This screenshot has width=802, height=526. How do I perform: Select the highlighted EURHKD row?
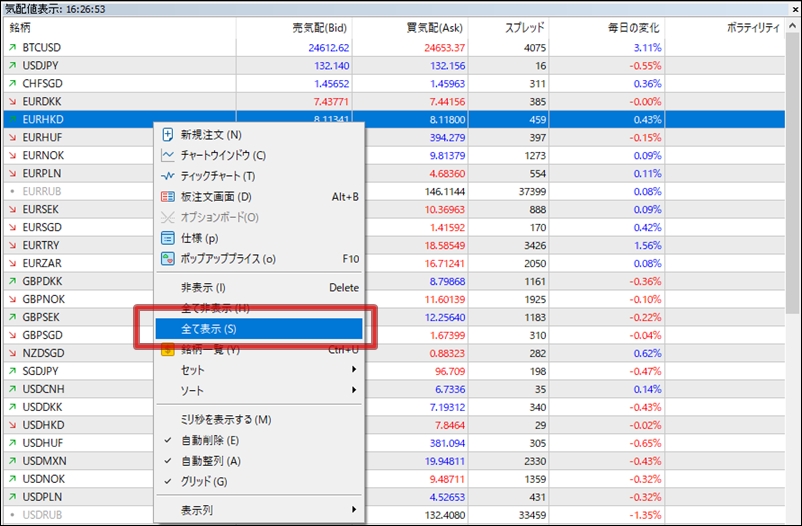click(x=394, y=119)
